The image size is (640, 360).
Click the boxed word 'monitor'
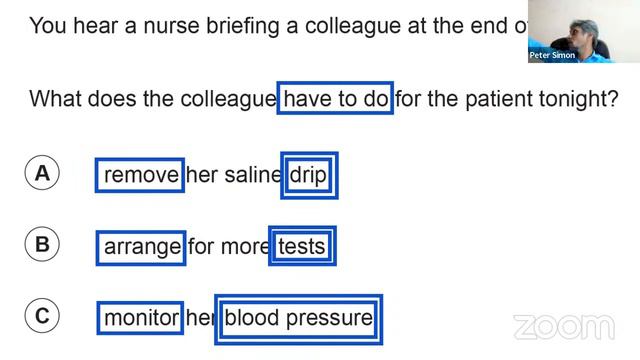coord(140,318)
